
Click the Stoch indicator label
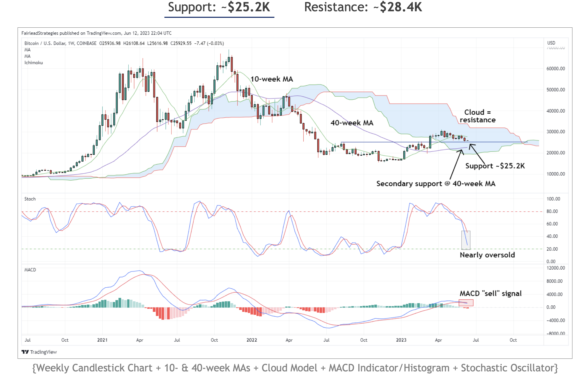(30, 199)
